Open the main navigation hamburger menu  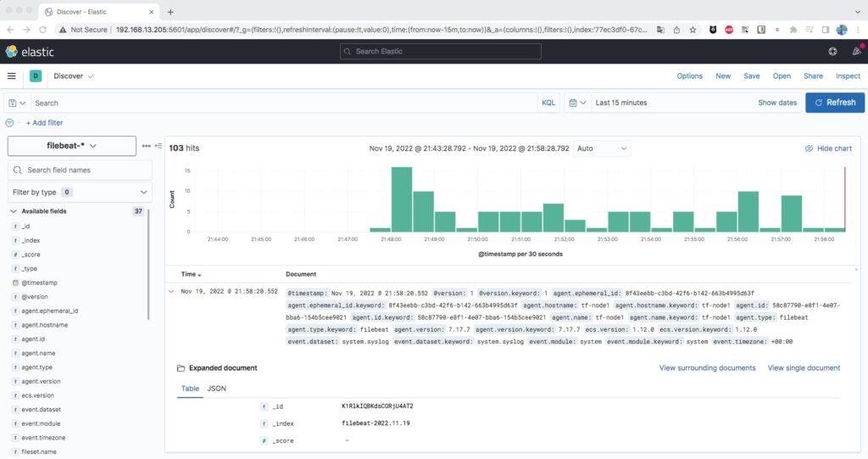[x=12, y=76]
